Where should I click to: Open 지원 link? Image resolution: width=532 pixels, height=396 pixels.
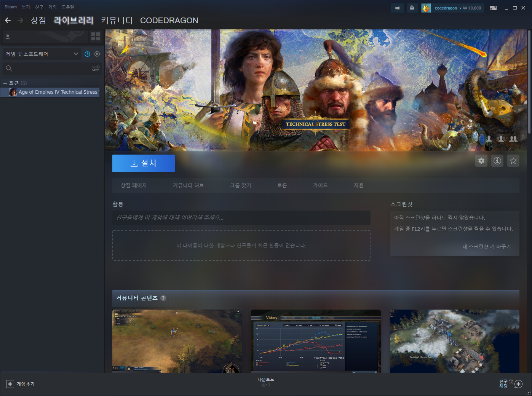[359, 185]
